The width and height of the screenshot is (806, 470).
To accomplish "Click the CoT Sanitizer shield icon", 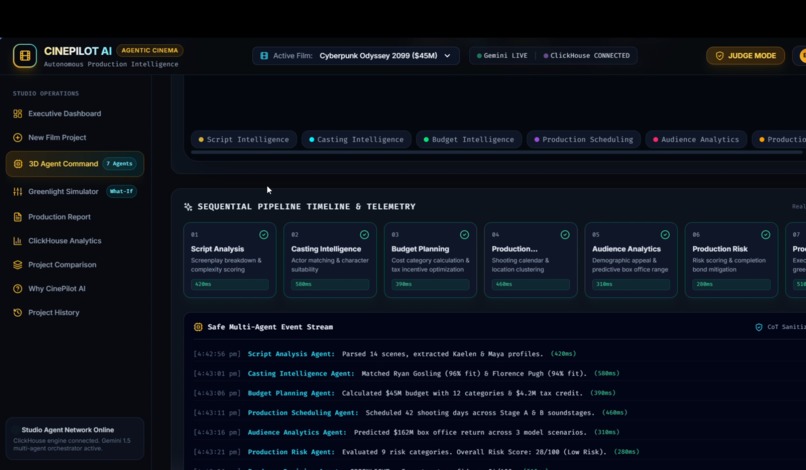I will coord(759,327).
